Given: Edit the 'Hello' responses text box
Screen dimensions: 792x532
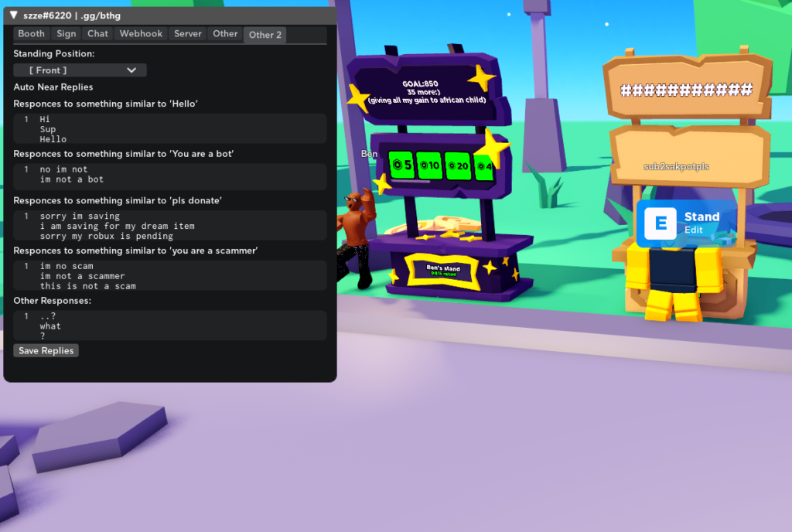Looking at the screenshot, I should (169, 128).
